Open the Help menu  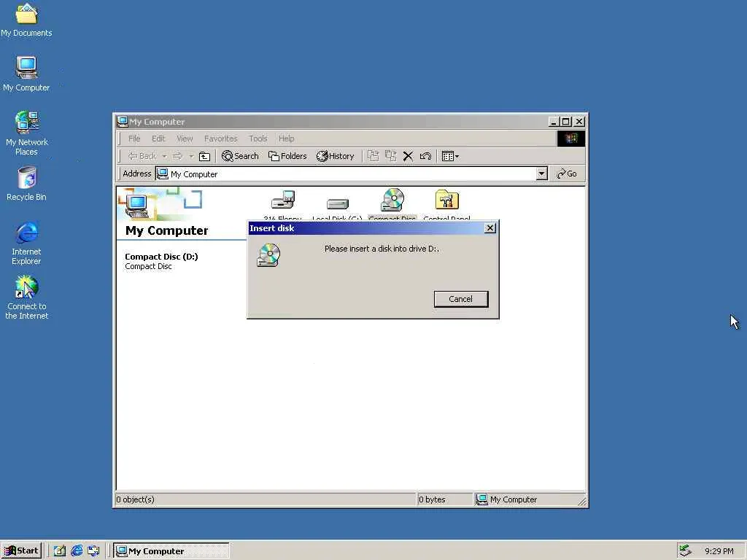click(286, 139)
